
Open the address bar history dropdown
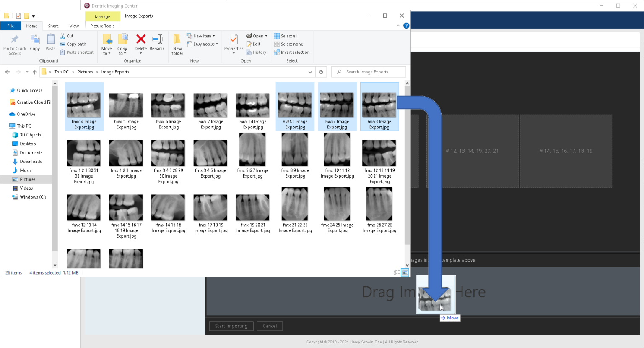click(x=310, y=72)
